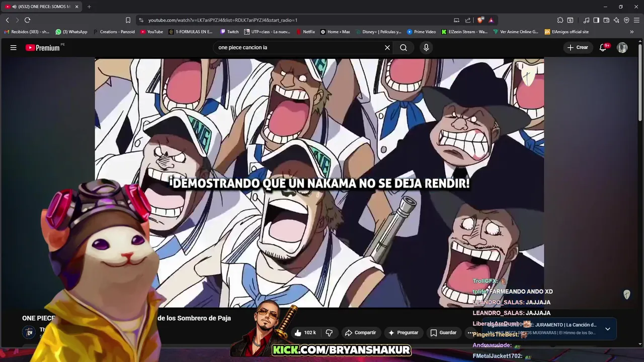644x362 pixels.
Task: Like the video showing 102 k
Action: click(305, 333)
